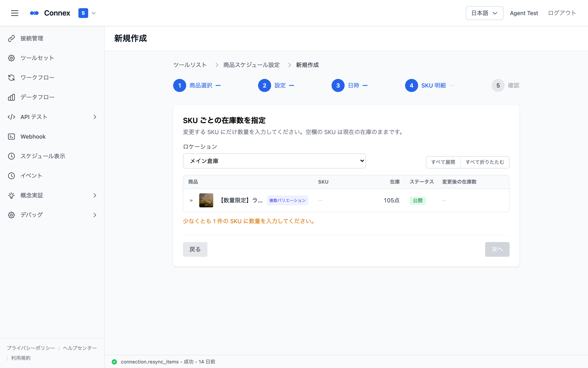Go to 商品スケジュール設定 breadcrumb

tap(252, 65)
